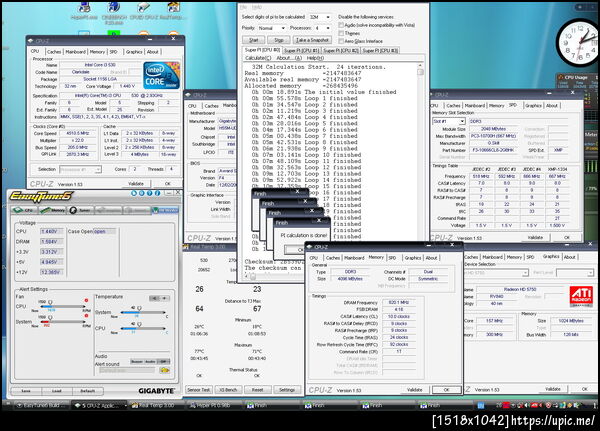The image size is (600, 431).
Task: Open the RealTemp desktop shortcut
Action: 173,11
